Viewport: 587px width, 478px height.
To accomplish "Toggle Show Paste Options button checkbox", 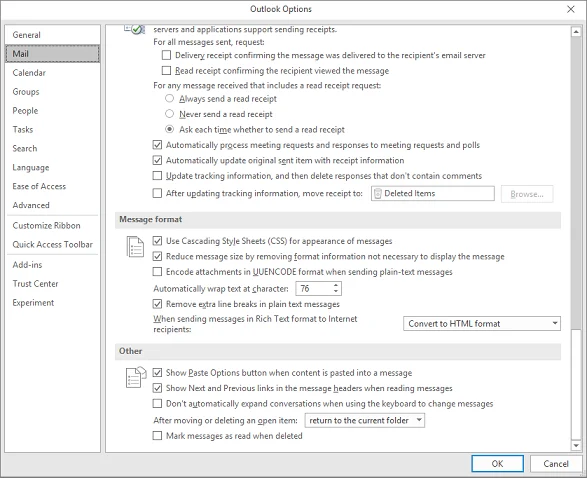I will point(157,373).
